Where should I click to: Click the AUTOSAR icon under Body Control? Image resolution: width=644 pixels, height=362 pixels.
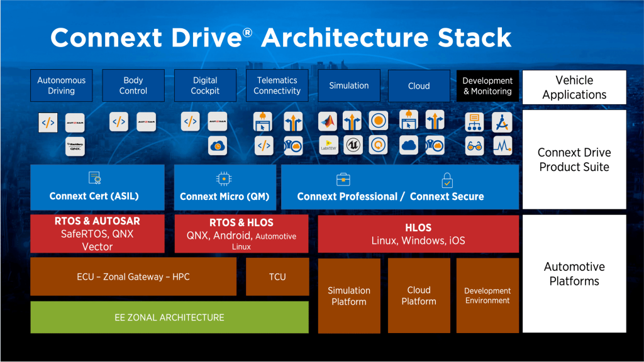(x=146, y=122)
